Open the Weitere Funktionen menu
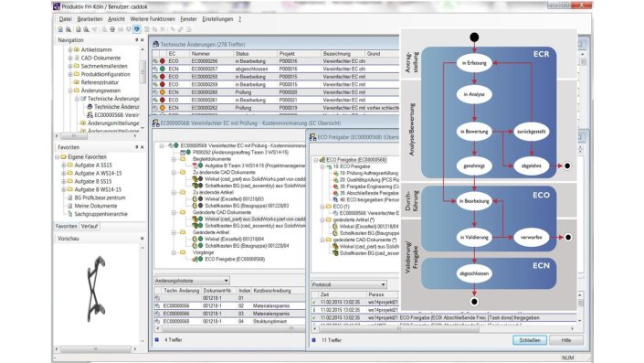Viewport: 644px width, 363px height. (153, 19)
